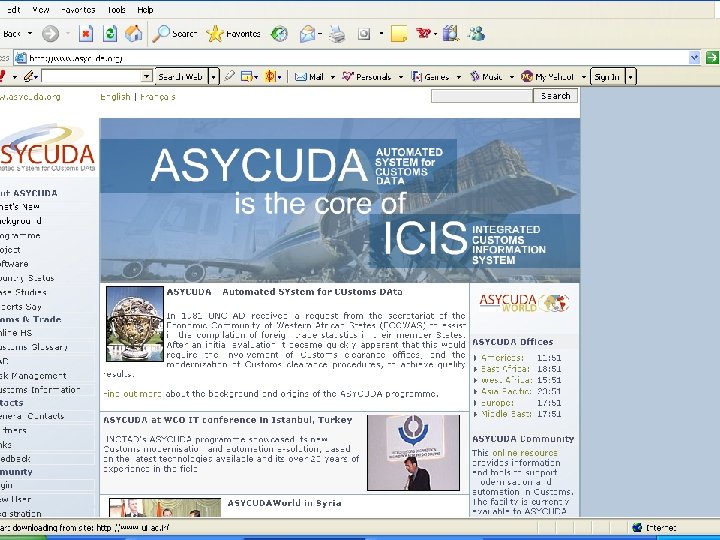Click the Find out more link

[x=132, y=394]
